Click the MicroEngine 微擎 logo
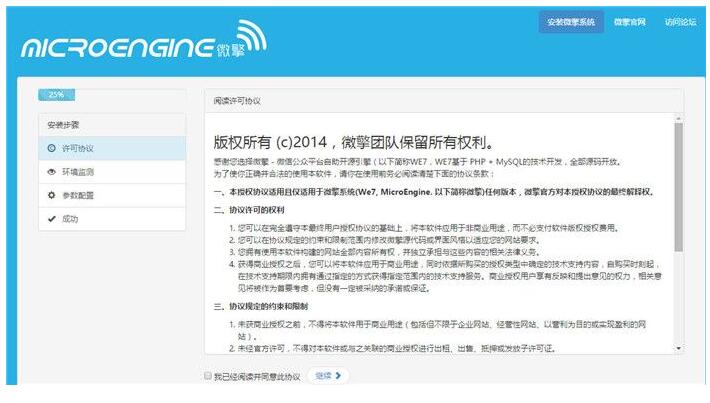Image resolution: width=710 pixels, height=403 pixels. [144, 39]
